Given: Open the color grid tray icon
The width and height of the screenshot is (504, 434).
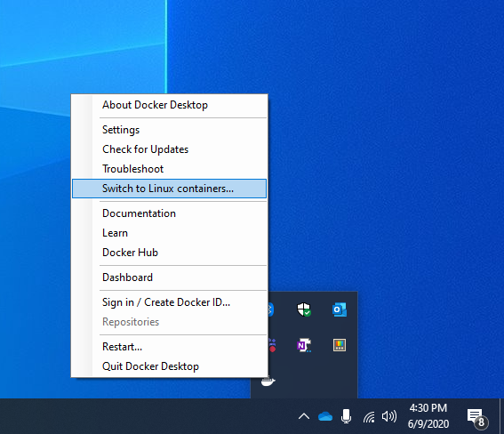Looking at the screenshot, I should click(340, 345).
